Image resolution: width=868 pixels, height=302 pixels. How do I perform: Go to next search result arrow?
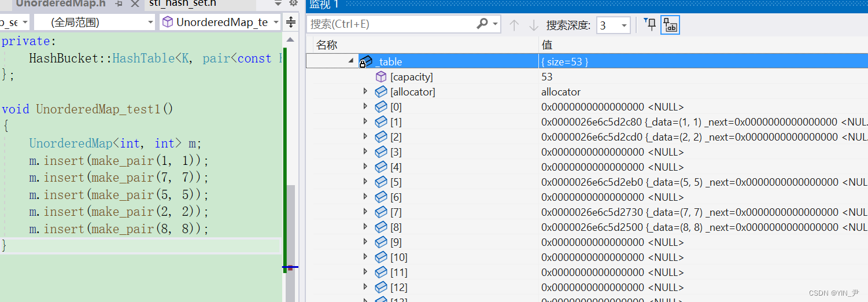pyautogui.click(x=533, y=25)
